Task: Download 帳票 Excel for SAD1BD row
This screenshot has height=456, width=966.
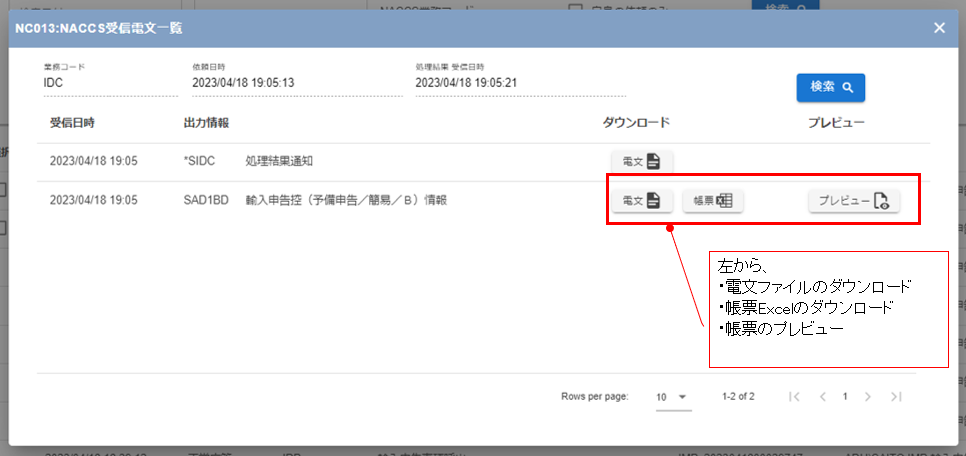Action: 713,201
